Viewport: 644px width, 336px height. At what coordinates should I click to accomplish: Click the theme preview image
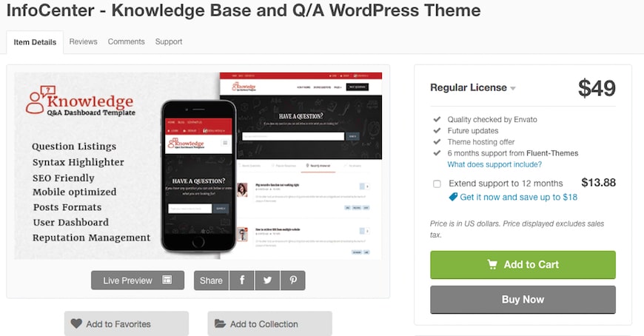(198, 166)
